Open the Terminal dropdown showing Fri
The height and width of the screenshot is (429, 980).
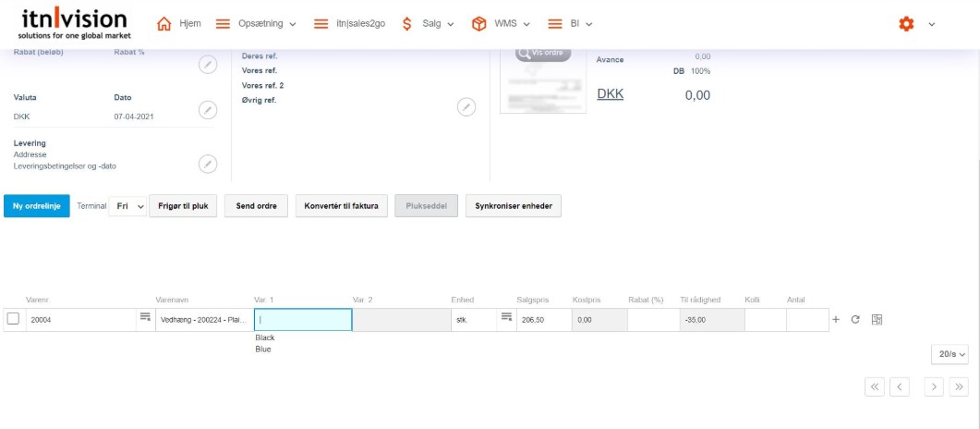[127, 206]
